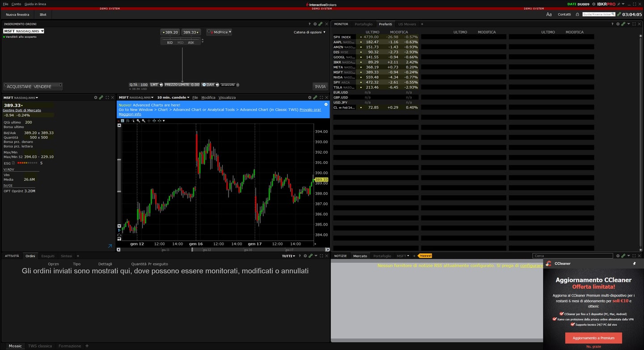Open the DAY time-in-force dropdown
The width and height of the screenshot is (644, 350).
click(x=210, y=85)
